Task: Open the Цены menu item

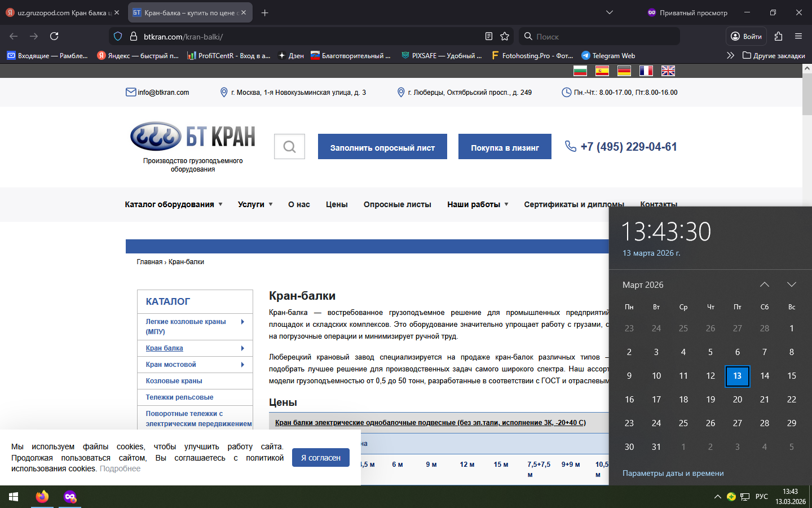Action: 337,204
